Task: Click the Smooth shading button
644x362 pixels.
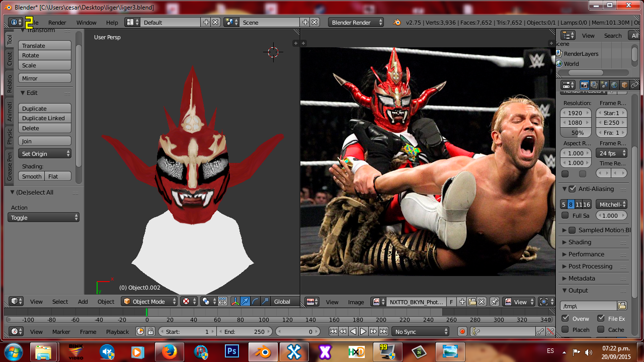Action: (x=32, y=176)
